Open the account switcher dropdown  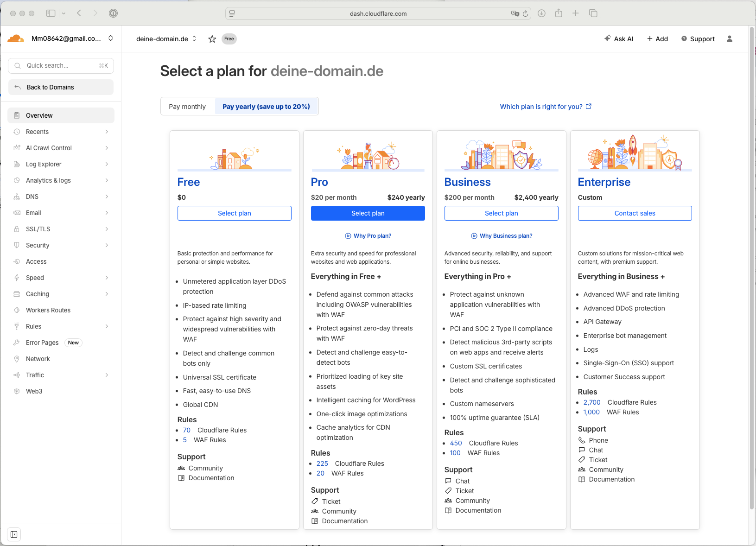pyautogui.click(x=111, y=38)
